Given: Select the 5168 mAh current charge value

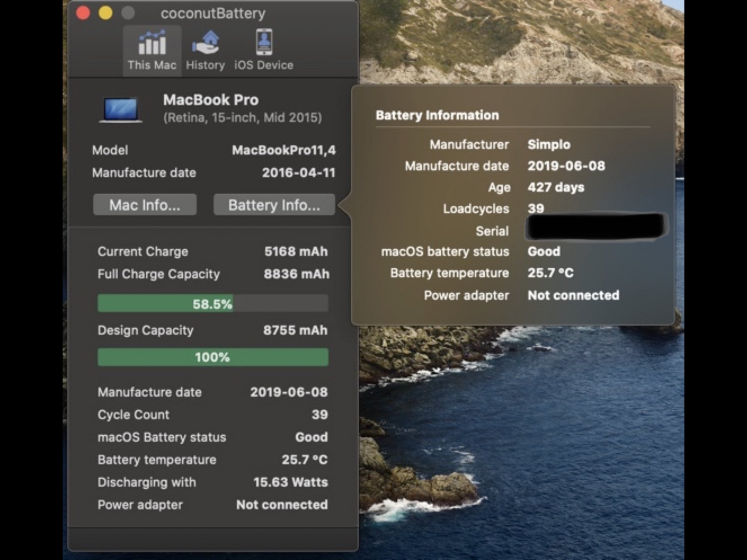Looking at the screenshot, I should [296, 251].
